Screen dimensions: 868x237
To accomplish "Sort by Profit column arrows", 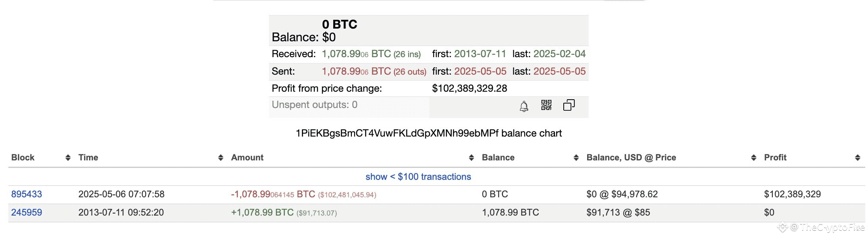I will click(x=857, y=158).
